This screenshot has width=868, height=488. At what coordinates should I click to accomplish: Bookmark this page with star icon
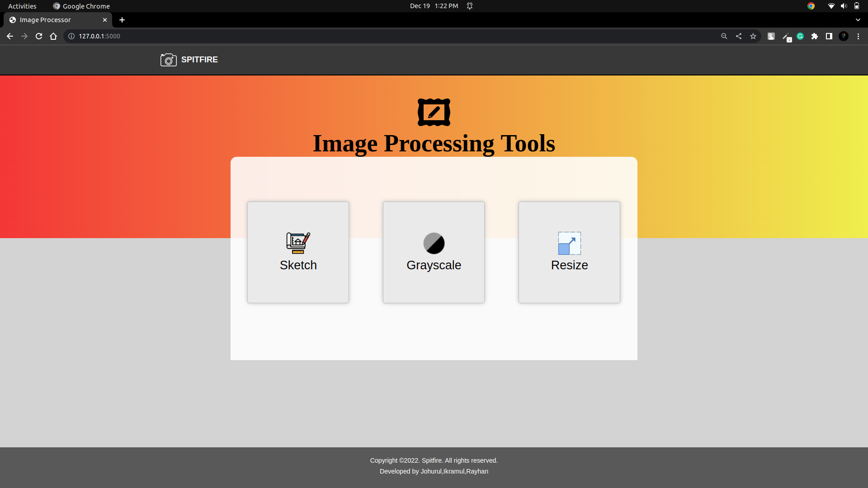pyautogui.click(x=753, y=36)
